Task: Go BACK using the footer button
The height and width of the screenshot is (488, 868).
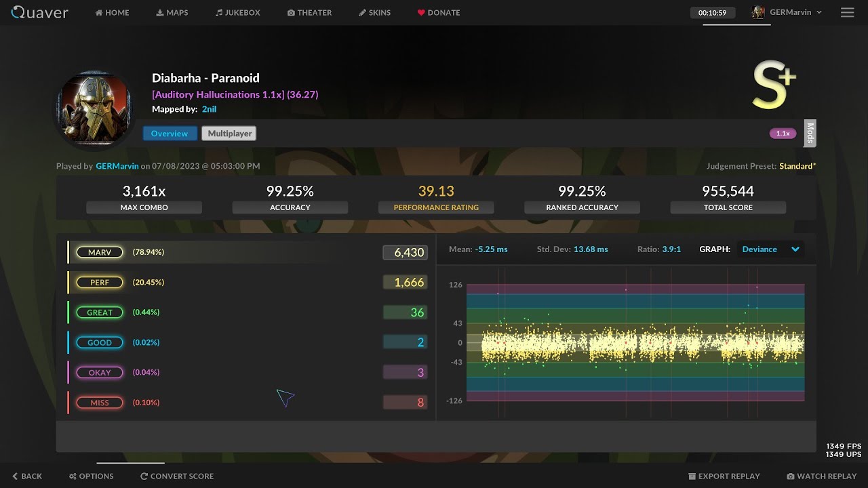Action: [x=27, y=476]
